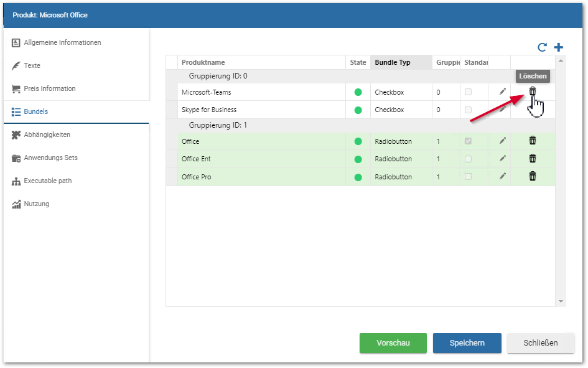588x368 pixels.
Task: Delete the Microsoft-Teams bundle
Action: click(533, 91)
